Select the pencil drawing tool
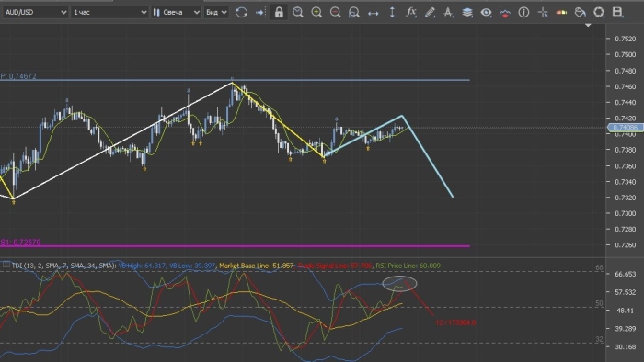Viewport: 644px width, 362px height. 430,12
